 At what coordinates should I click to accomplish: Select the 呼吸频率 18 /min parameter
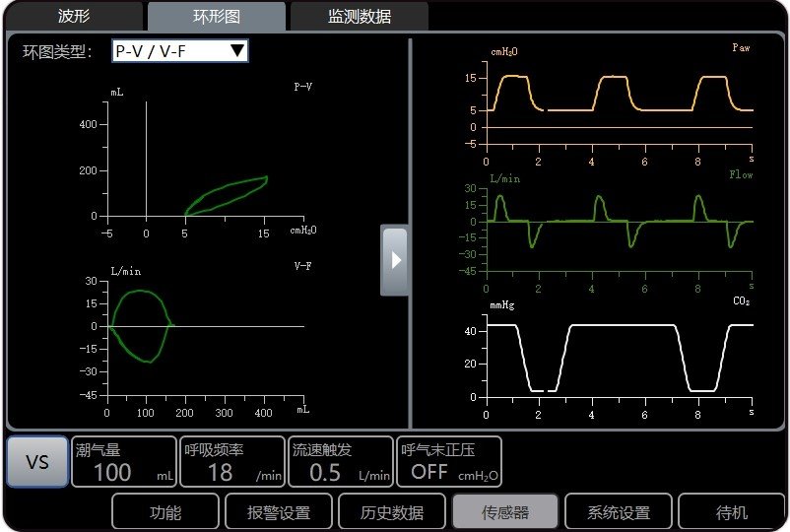232,462
